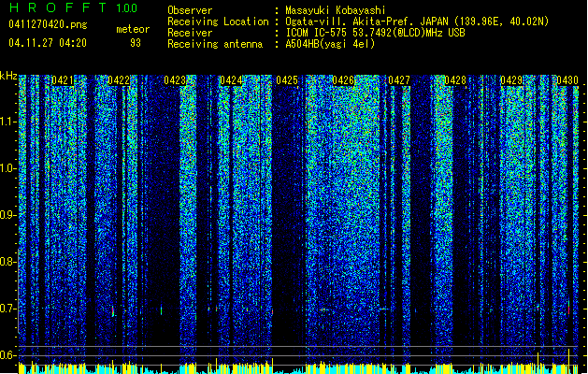Click the 0423 time marker
Screen dimensions: 588x374
point(175,80)
